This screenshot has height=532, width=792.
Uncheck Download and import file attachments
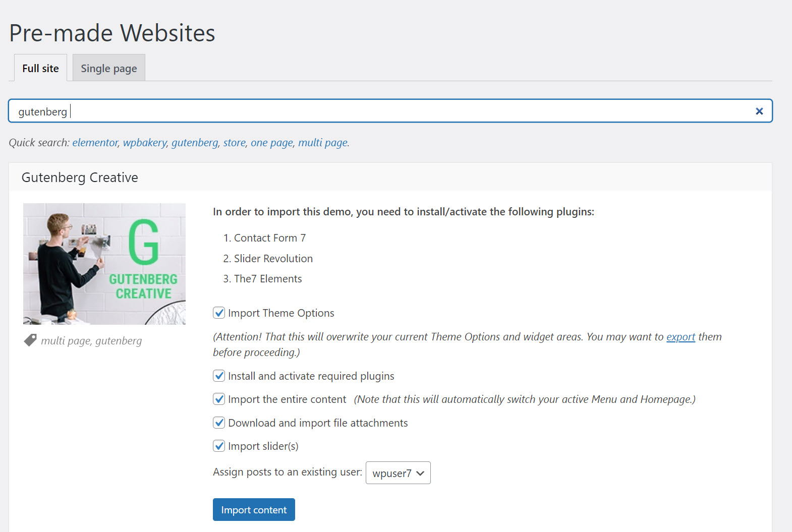219,423
